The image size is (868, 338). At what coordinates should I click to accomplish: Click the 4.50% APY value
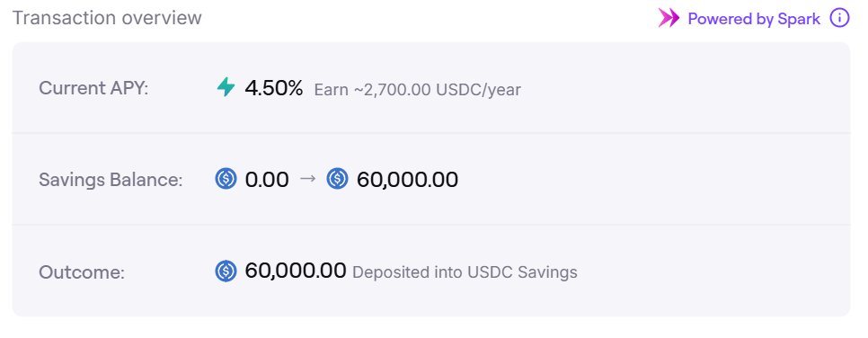click(x=273, y=87)
